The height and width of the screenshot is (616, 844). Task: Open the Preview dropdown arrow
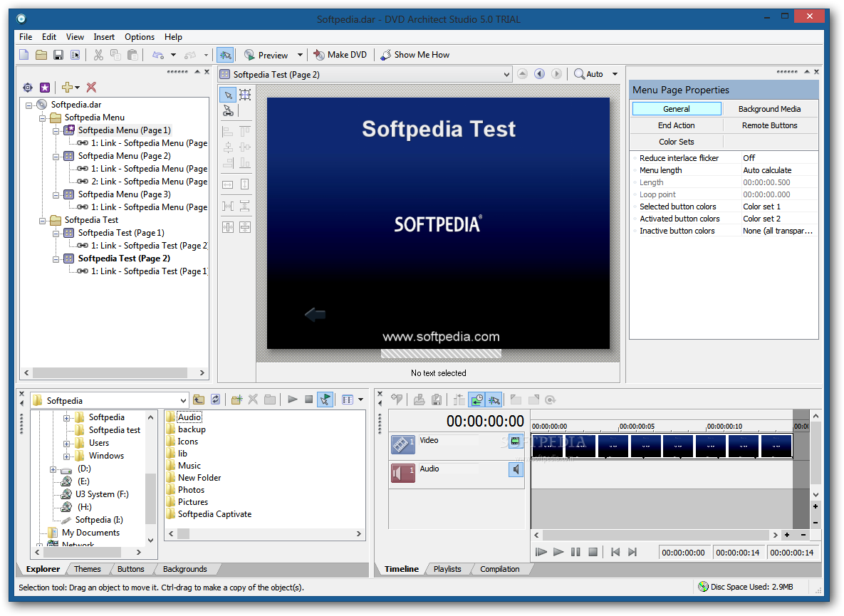[x=301, y=55]
